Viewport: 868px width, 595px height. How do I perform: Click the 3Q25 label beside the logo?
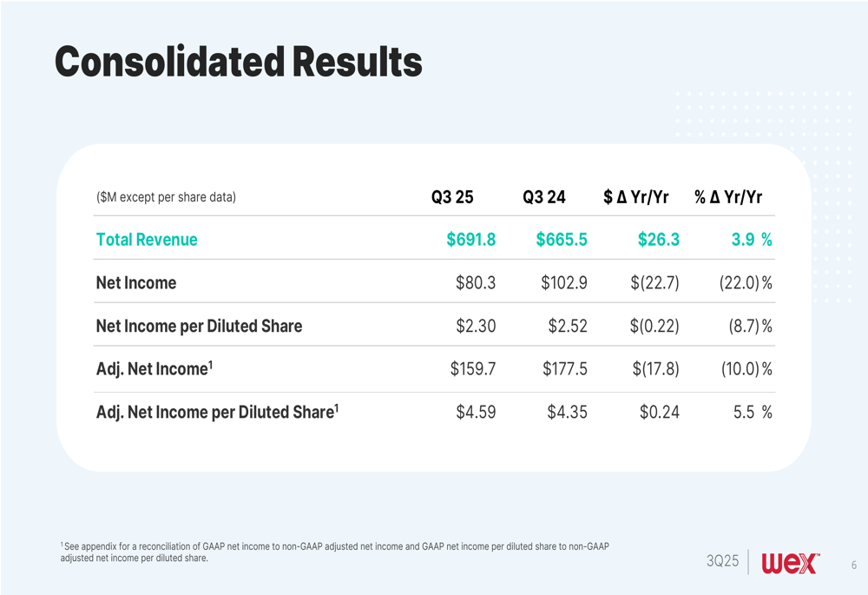[722, 562]
